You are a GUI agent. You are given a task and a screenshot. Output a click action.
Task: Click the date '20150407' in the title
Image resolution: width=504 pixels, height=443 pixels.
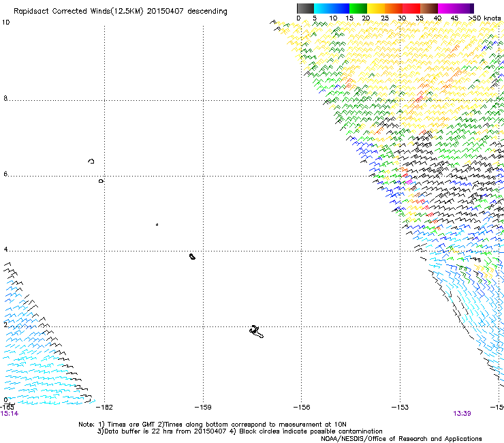(165, 12)
